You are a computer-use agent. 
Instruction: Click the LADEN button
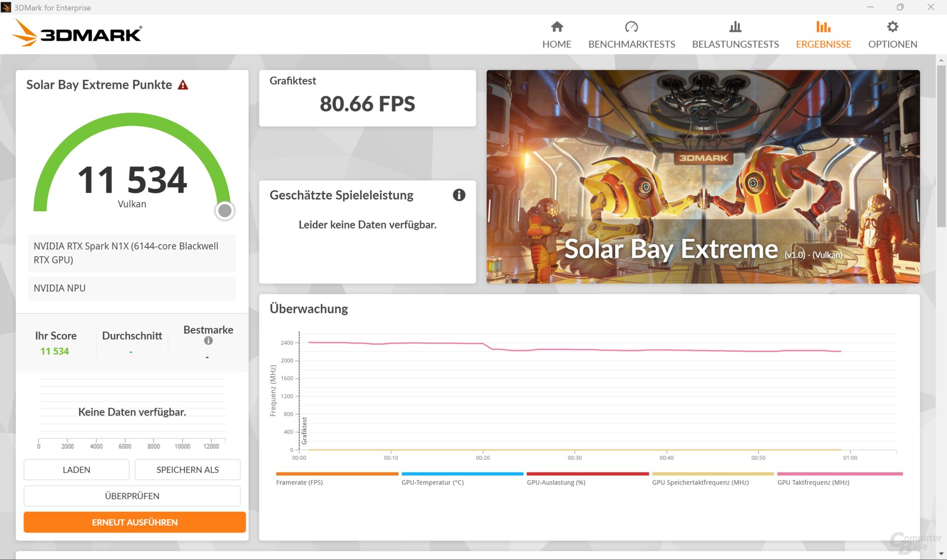point(77,470)
